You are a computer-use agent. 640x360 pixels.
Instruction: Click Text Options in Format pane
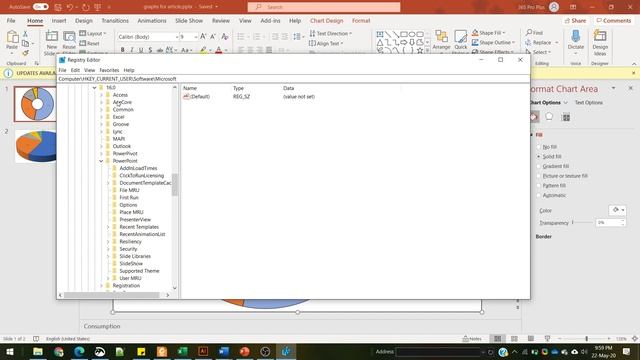click(x=588, y=102)
